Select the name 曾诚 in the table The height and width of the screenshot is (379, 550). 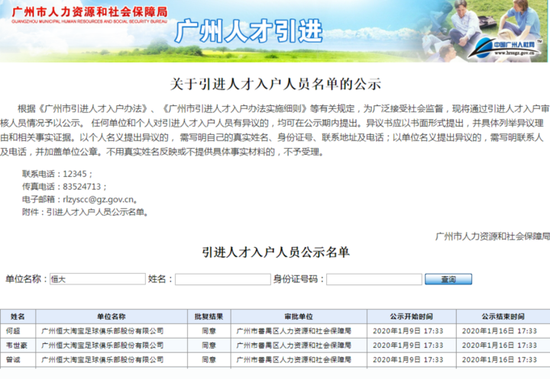point(13,360)
